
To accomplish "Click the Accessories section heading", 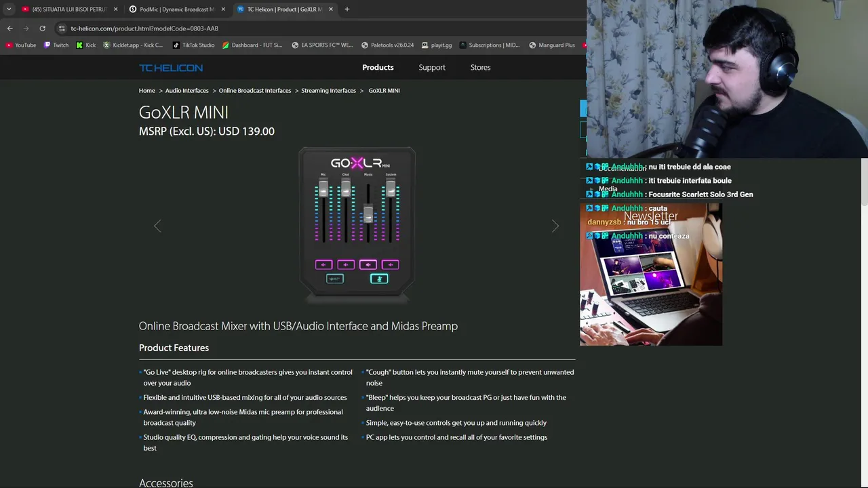I will tap(165, 483).
